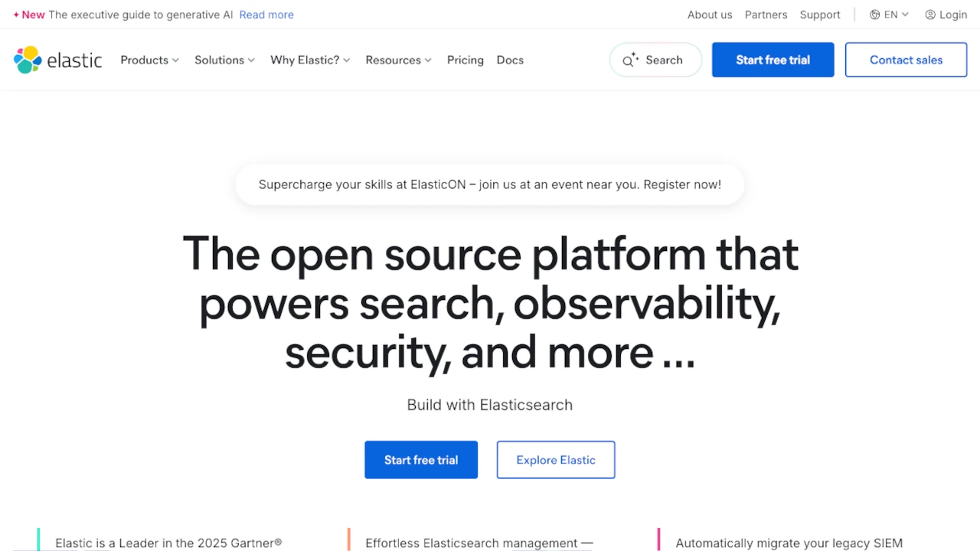Open the Pricing page

point(465,60)
